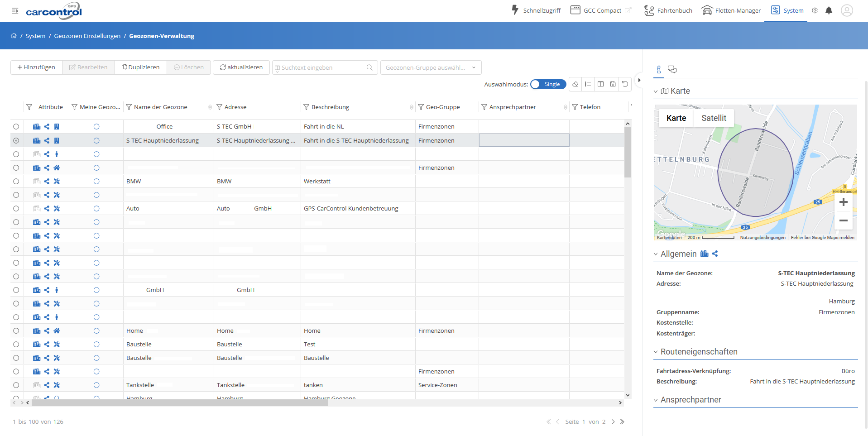Zoom in on the map with plus
The height and width of the screenshot is (436, 868).
843,202
